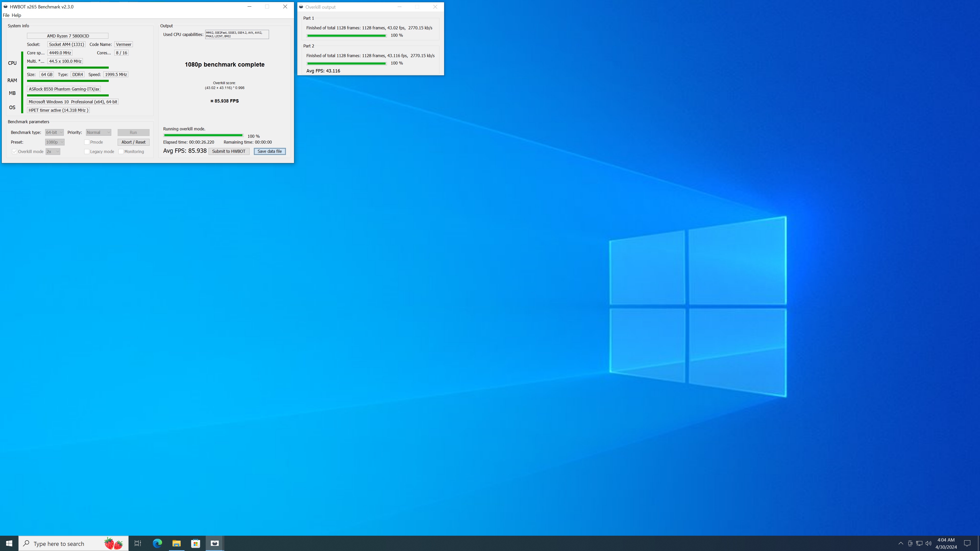Click the taskbar clock showing 4:04 AM
This screenshot has height=551, width=980.
(x=946, y=543)
